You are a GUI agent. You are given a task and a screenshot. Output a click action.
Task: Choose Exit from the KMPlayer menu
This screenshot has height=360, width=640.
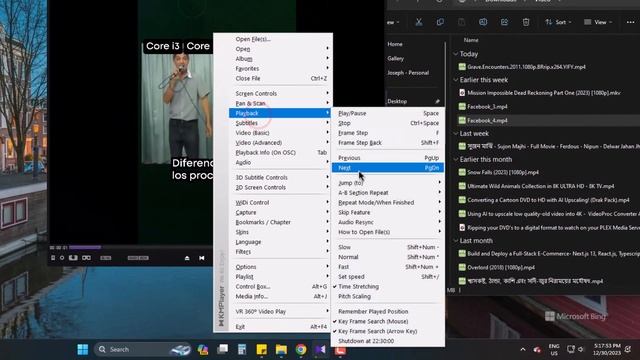pos(281,327)
